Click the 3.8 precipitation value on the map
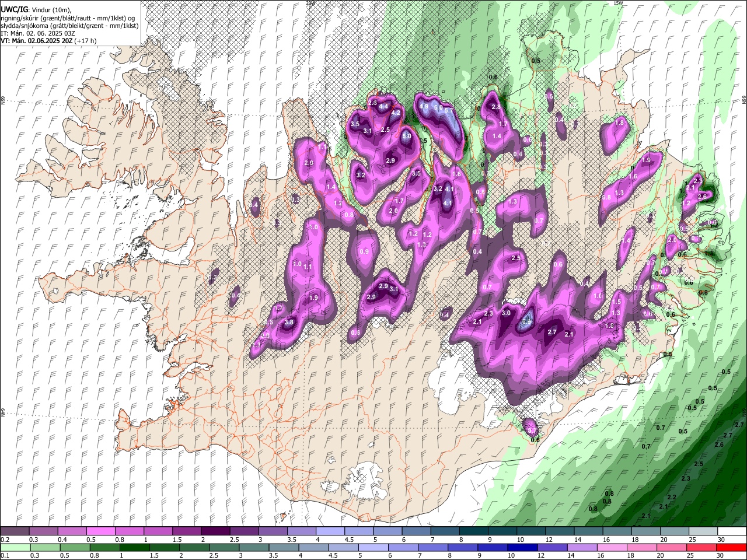This screenshot has height=560, width=747. click(x=289, y=322)
